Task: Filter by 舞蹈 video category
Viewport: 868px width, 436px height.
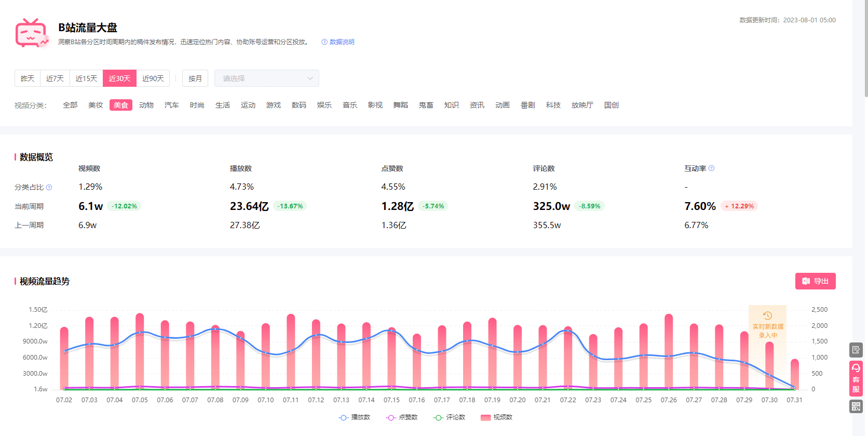Action: tap(401, 105)
